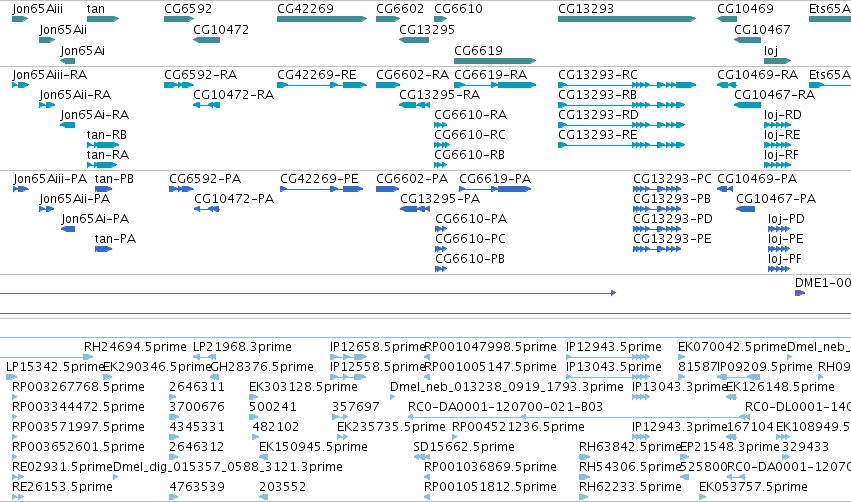Screen dimensions: 851x502
Task: Select the RP001047998.5prime EST label
Action: click(x=490, y=347)
